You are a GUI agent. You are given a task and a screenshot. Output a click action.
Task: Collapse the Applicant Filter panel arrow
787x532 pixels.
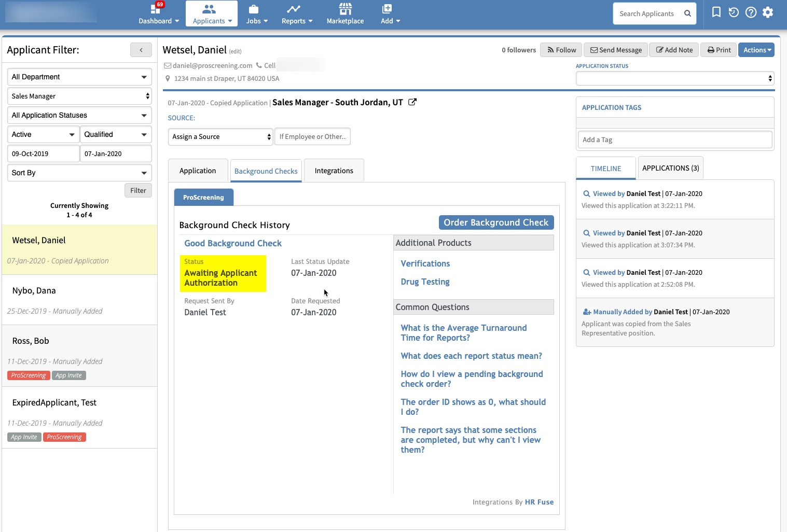141,50
